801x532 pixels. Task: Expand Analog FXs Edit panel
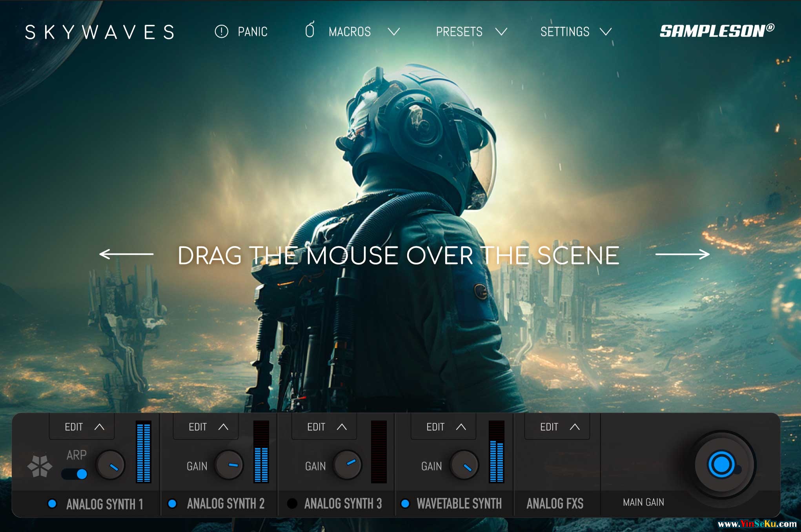point(557,427)
